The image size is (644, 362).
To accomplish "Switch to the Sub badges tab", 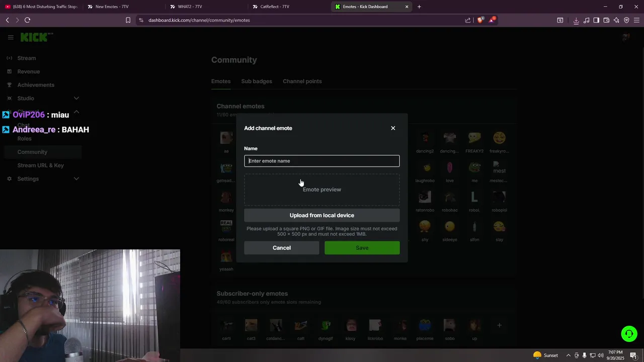I will tap(257, 81).
